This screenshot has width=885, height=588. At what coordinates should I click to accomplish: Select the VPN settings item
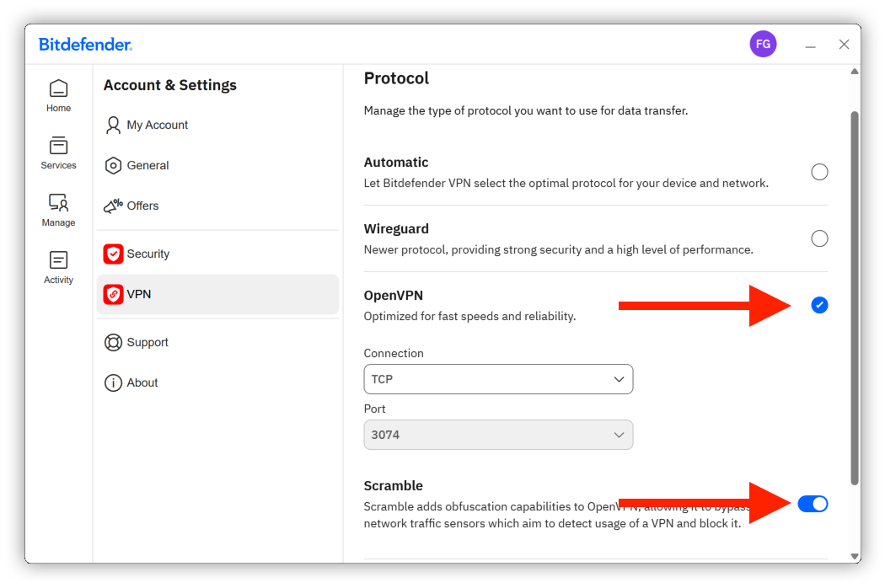click(x=217, y=294)
